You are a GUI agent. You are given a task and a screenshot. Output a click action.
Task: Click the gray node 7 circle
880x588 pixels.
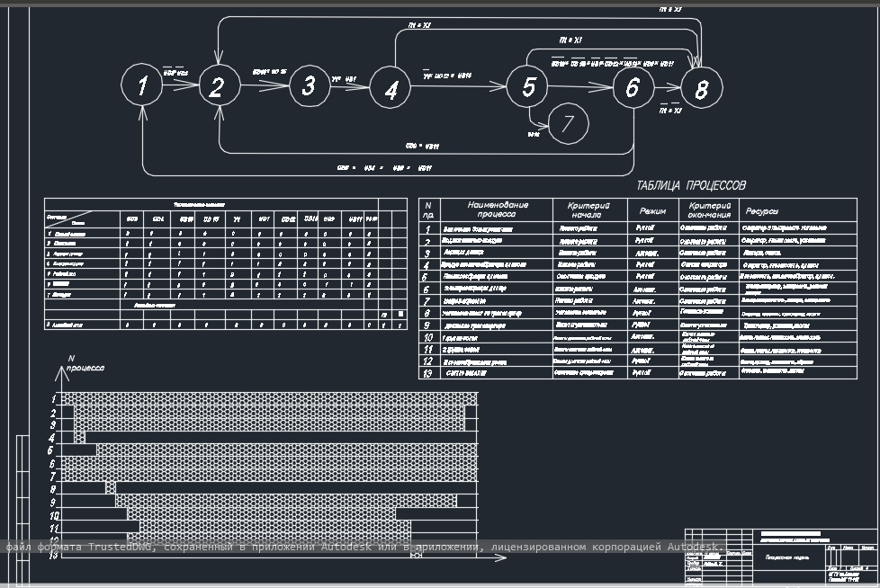pos(567,123)
